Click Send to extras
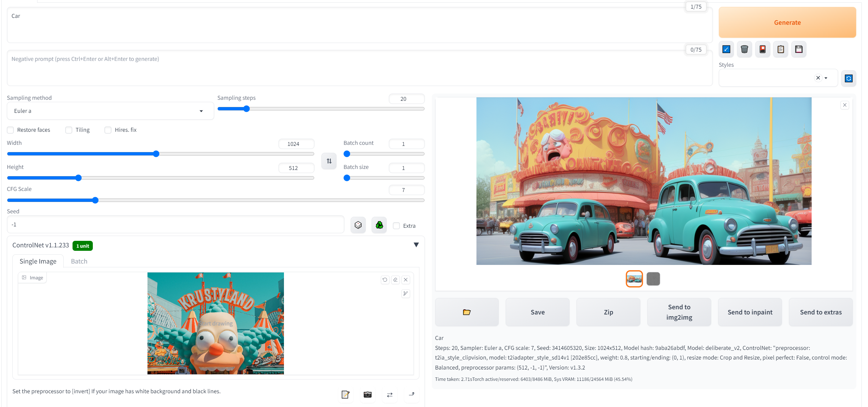This screenshot has width=868, height=407. coord(821,312)
